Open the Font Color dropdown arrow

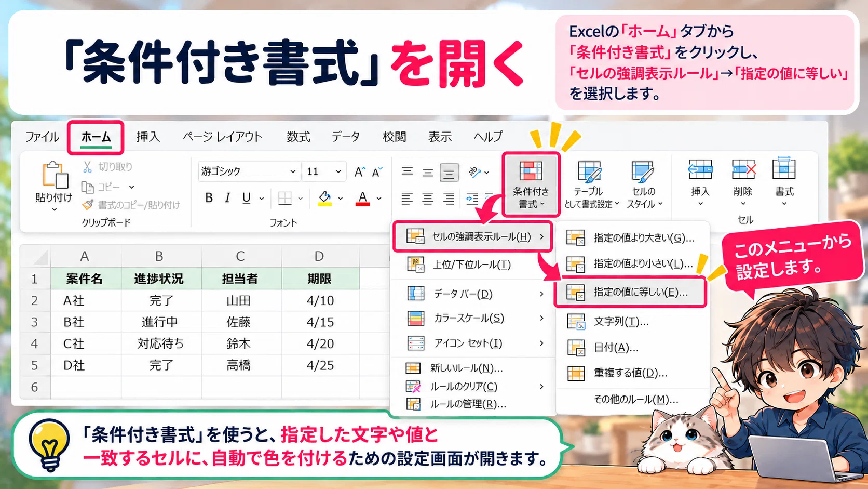point(379,199)
